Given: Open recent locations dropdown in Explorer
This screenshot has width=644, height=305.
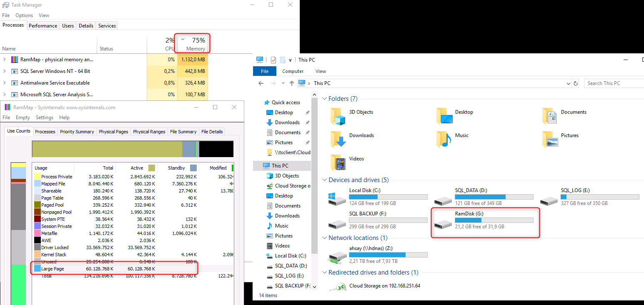Looking at the screenshot, I should pyautogui.click(x=283, y=83).
